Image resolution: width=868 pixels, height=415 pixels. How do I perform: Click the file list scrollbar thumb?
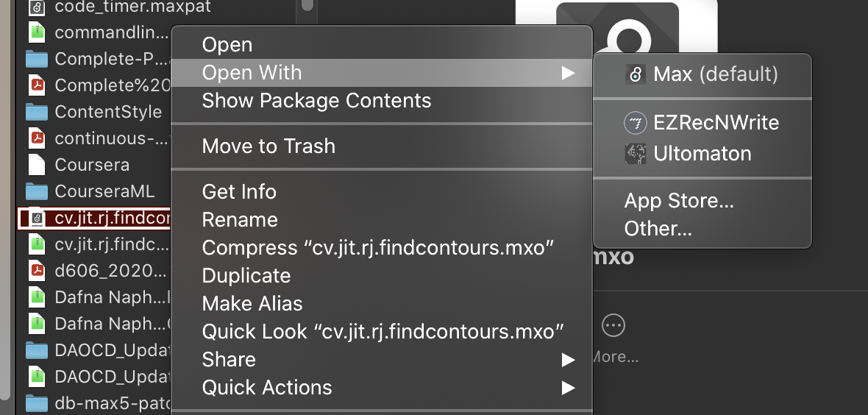click(307, 5)
